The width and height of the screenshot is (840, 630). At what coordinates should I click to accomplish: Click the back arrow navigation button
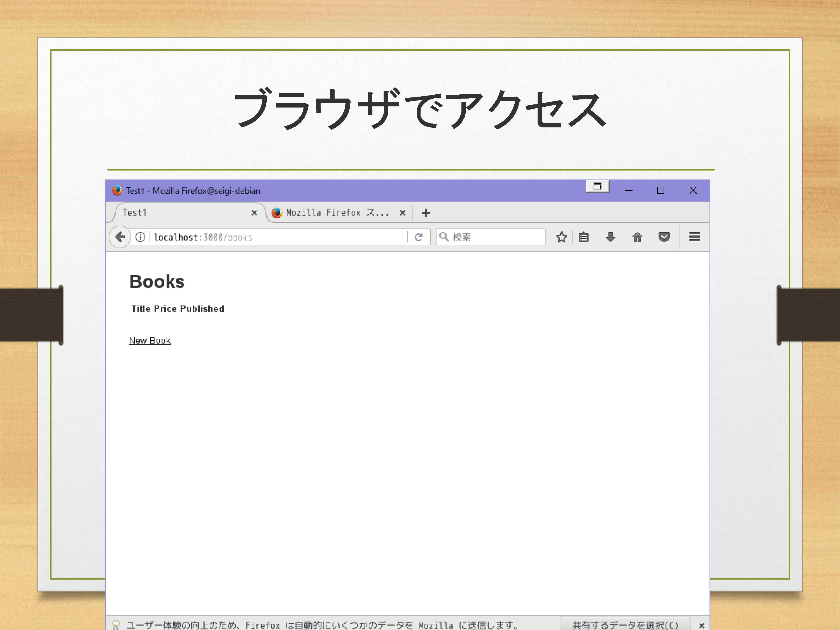click(x=120, y=237)
